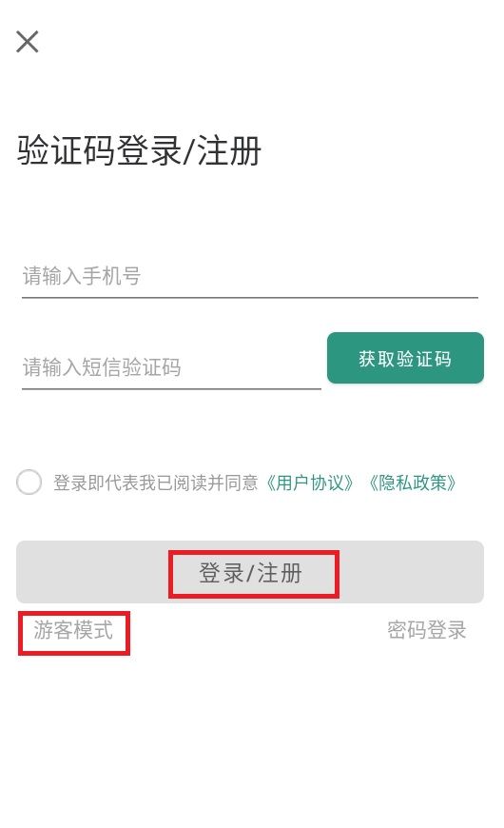Screen dimensions: 504x828
Task: Click the 验证码登录/注册 page heading
Action: 139,150
